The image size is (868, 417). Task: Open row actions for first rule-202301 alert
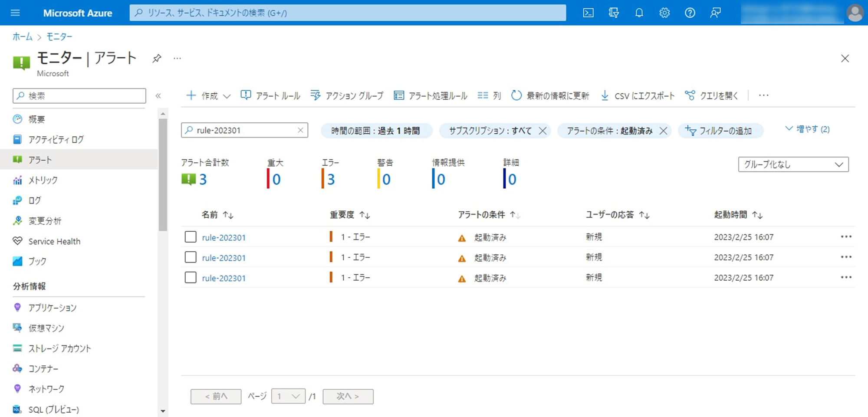[x=846, y=237]
